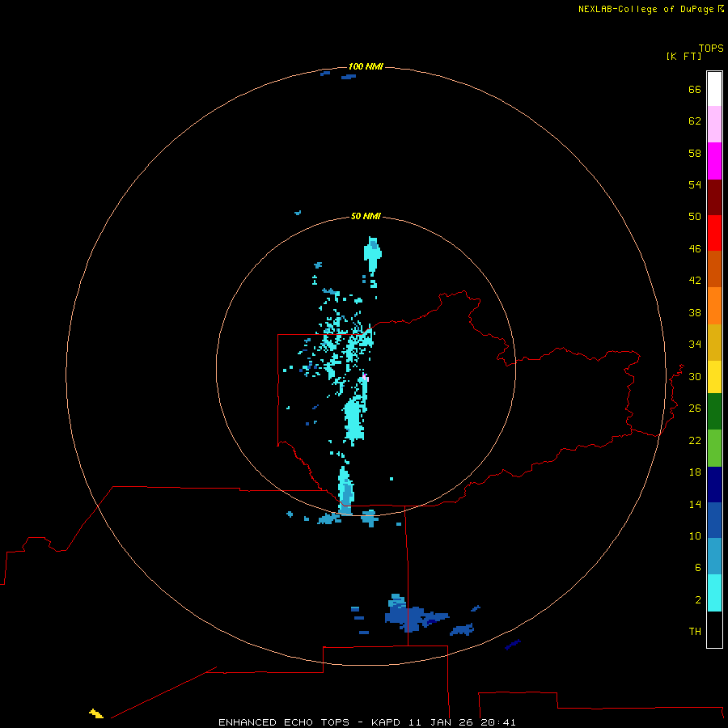728x728 pixels.
Task: Click the bright red legend swatch
Action: click(714, 233)
